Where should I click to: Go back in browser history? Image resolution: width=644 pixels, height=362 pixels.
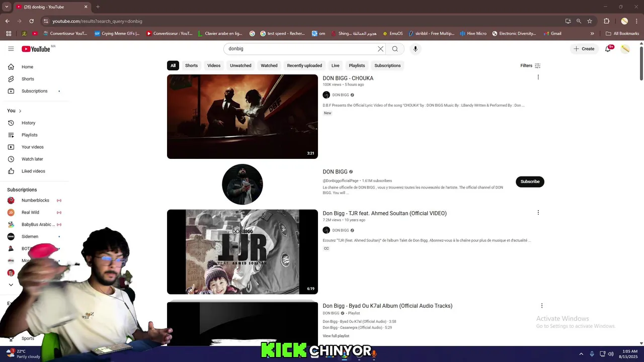click(7, 21)
